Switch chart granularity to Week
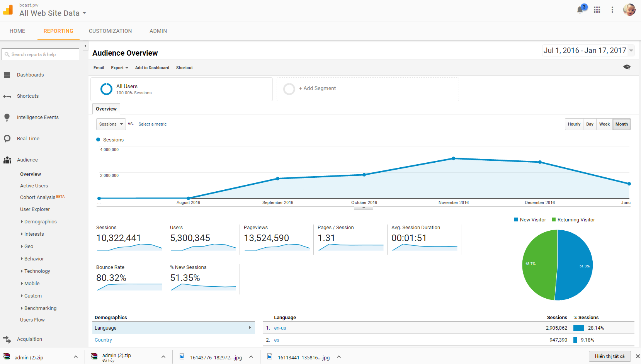The height and width of the screenshot is (364, 641). click(604, 124)
